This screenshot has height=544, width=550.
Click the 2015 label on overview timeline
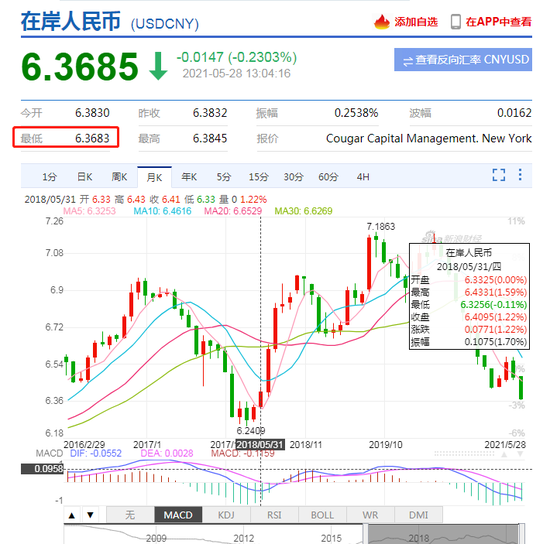click(331, 538)
